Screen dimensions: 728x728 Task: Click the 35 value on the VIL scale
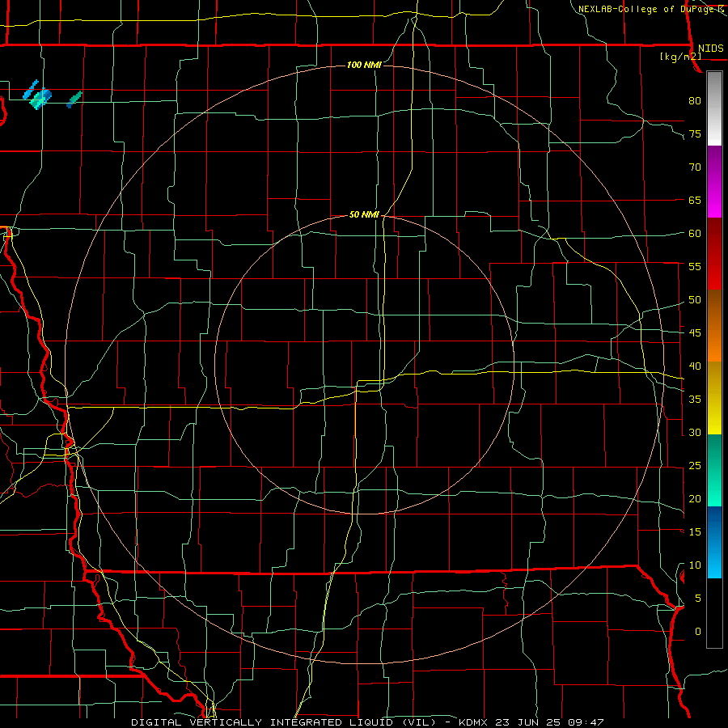695,400
